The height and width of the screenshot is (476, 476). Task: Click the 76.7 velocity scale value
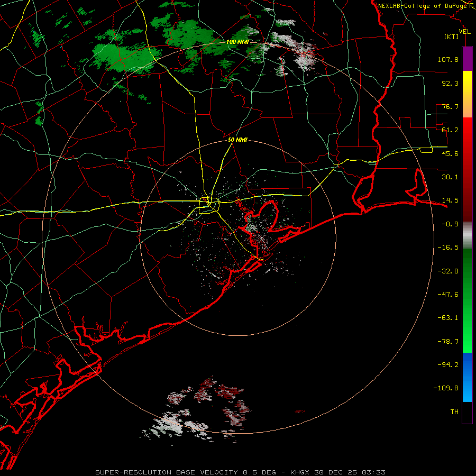point(450,106)
